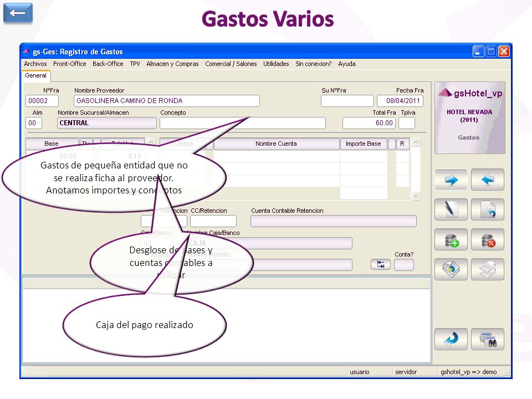Click the gsHotel_vp logo panel

pos(470,117)
